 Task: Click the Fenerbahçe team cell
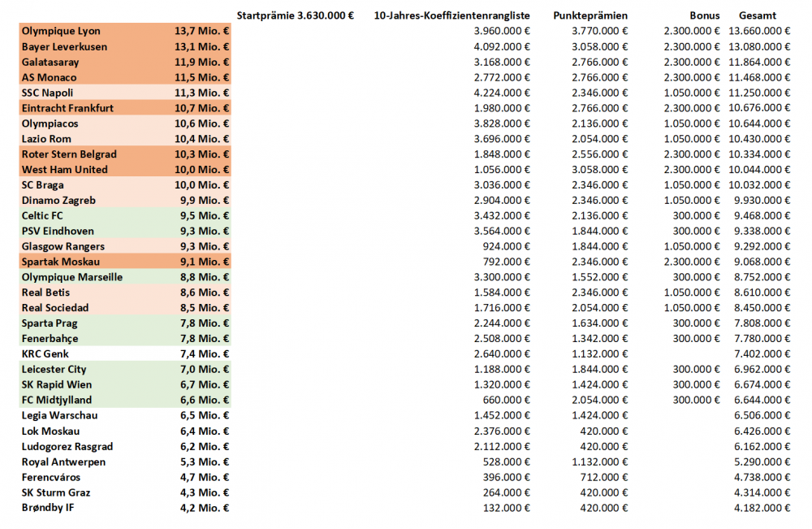coord(50,339)
